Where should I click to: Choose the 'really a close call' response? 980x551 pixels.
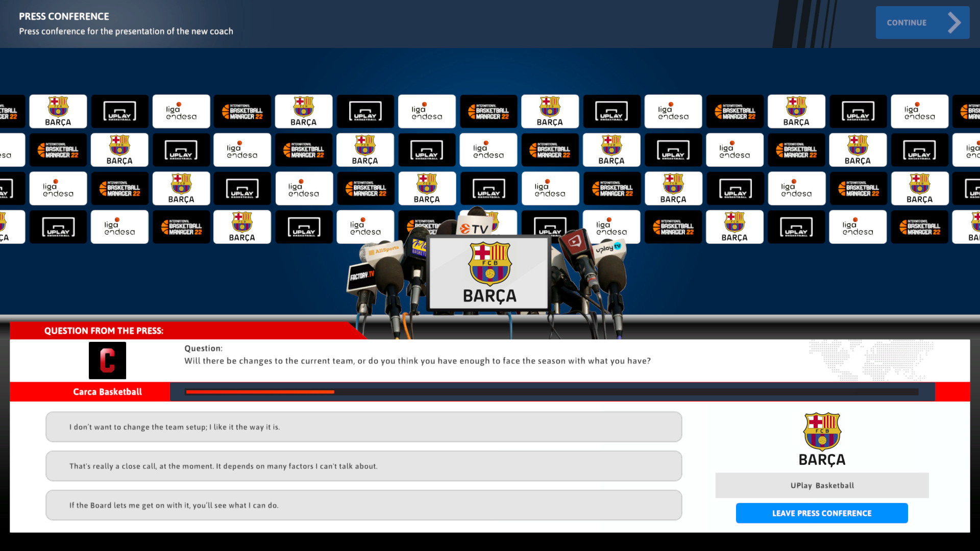pyautogui.click(x=364, y=466)
